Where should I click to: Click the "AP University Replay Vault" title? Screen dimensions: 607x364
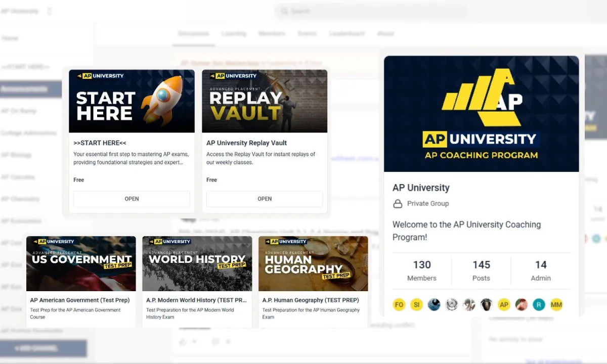pyautogui.click(x=247, y=143)
